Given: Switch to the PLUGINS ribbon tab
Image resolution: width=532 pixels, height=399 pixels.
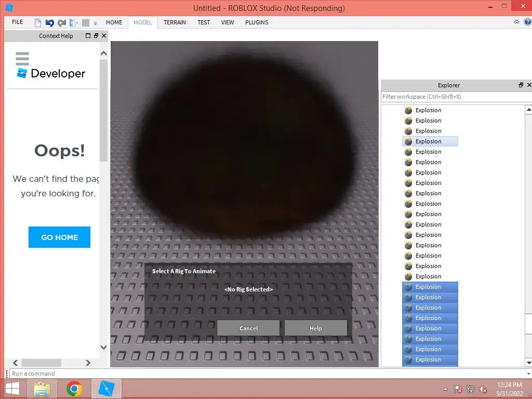Looking at the screenshot, I should click(x=257, y=22).
